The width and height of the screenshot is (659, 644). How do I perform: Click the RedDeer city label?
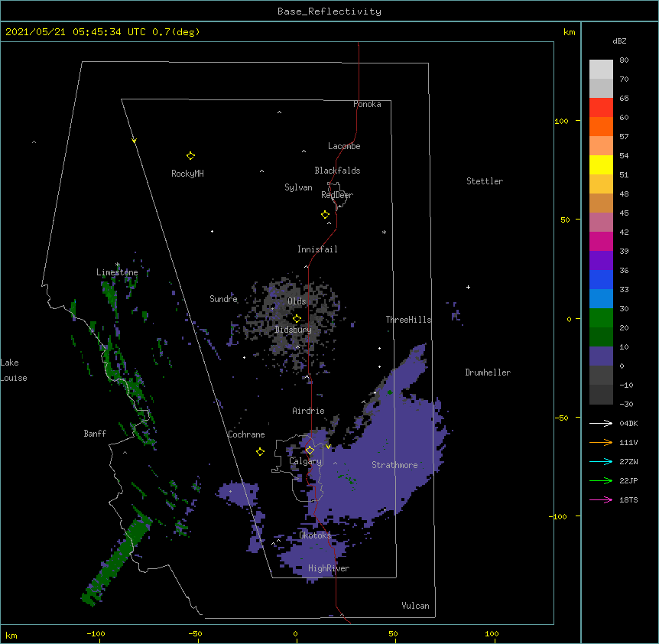click(x=337, y=195)
